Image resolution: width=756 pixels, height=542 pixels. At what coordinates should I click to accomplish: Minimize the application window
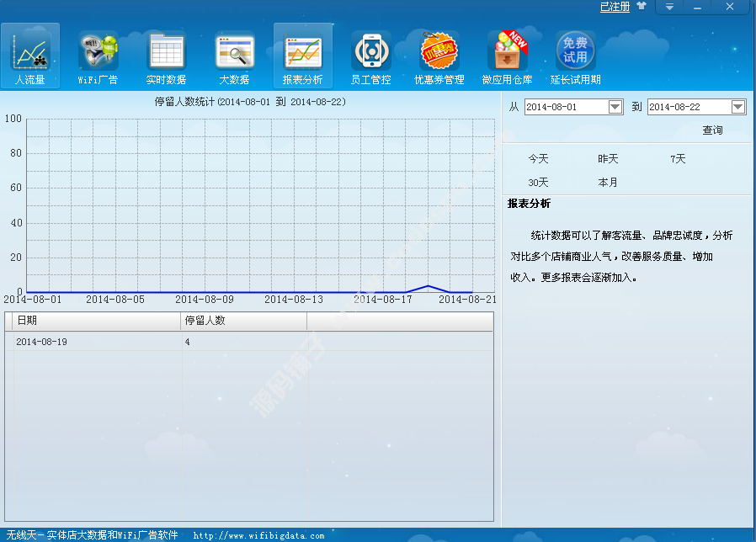[697, 7]
